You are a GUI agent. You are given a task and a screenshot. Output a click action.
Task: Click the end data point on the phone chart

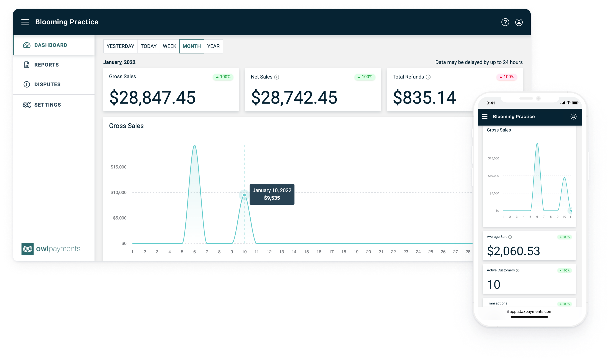571,211
